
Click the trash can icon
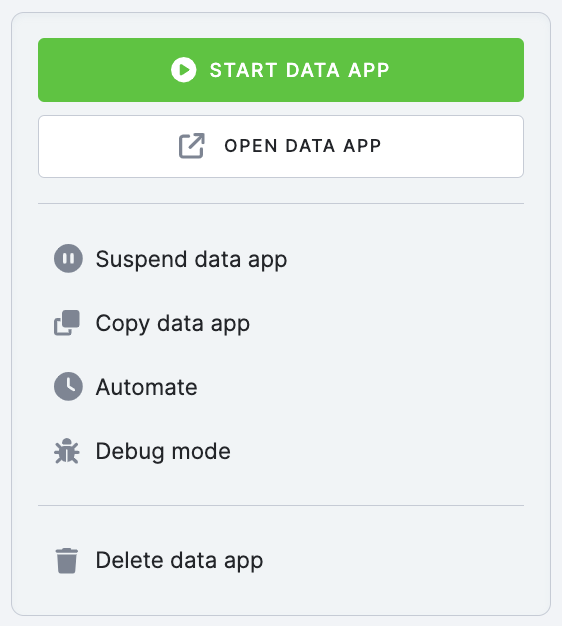[67, 561]
